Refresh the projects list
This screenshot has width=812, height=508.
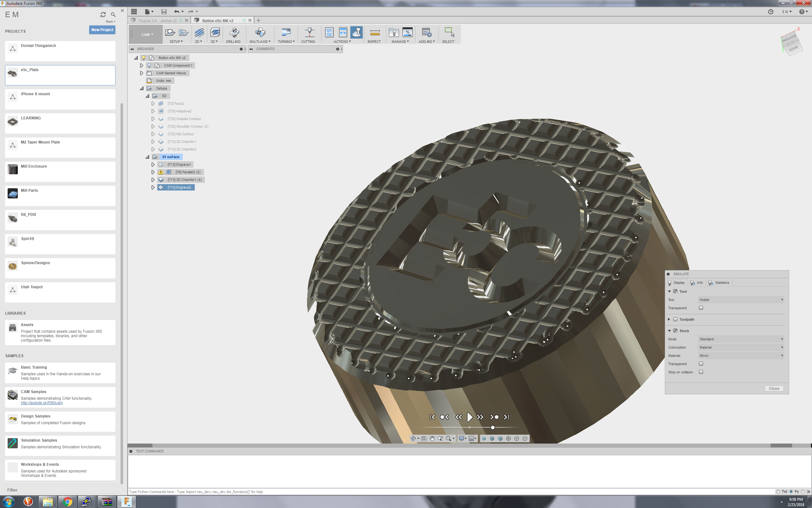(103, 15)
